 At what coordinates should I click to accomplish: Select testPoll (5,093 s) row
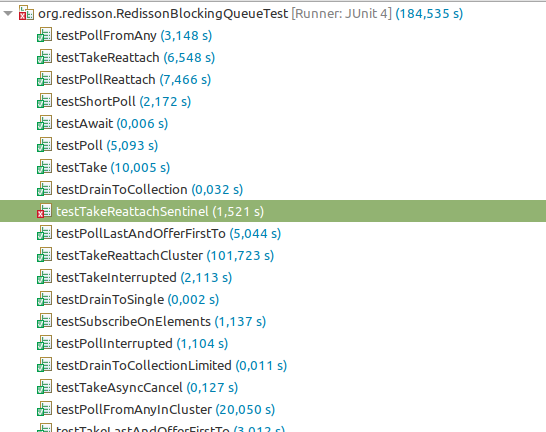pos(107,146)
